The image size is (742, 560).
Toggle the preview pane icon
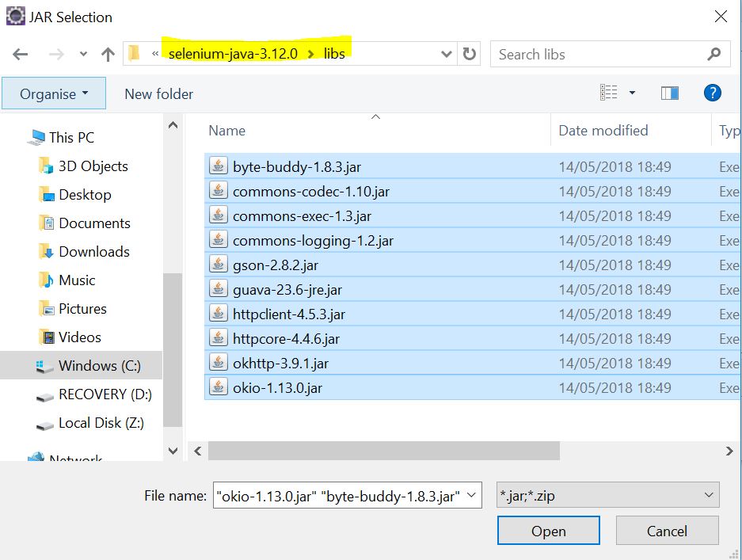click(x=669, y=93)
